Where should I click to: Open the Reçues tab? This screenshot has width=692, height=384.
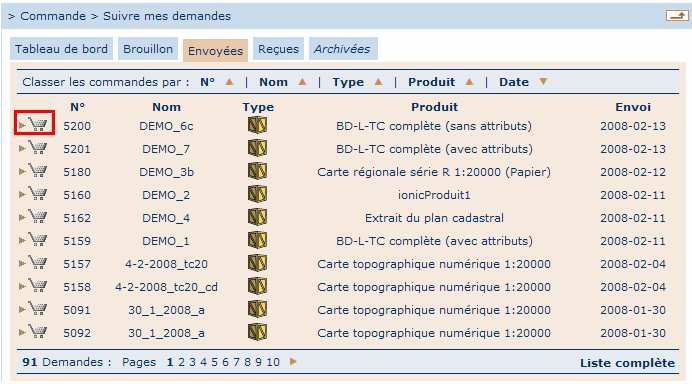[278, 49]
